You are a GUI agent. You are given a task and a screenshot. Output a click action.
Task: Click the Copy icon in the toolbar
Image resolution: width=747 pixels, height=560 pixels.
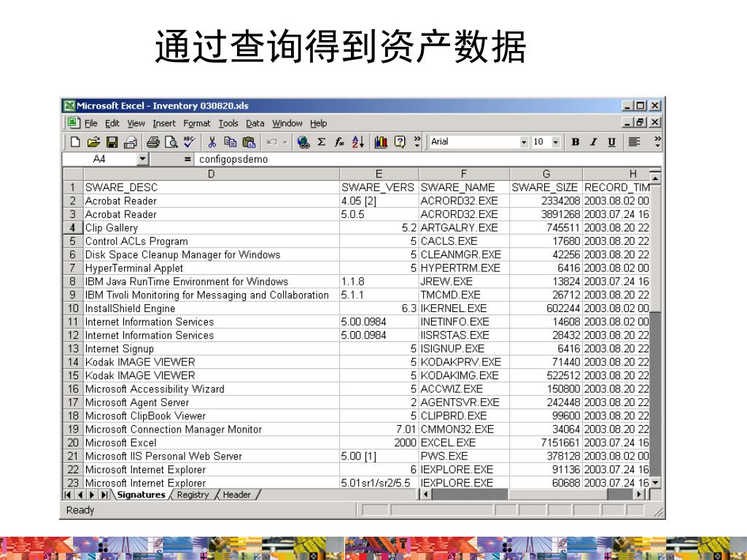[230, 142]
